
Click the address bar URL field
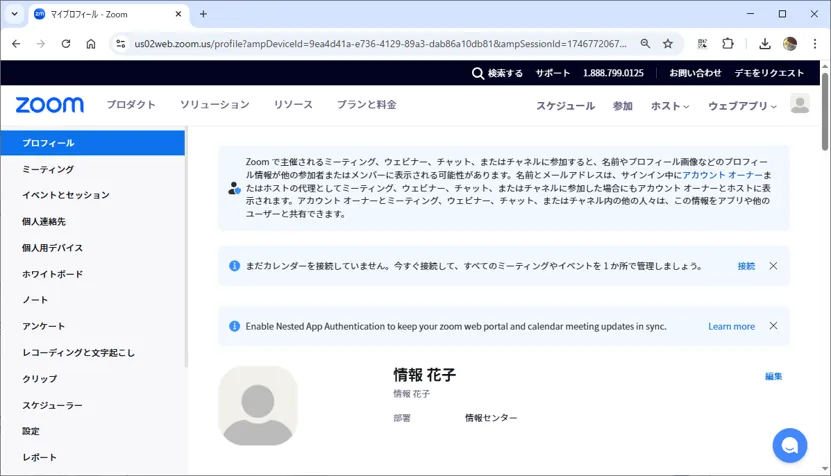pos(381,44)
